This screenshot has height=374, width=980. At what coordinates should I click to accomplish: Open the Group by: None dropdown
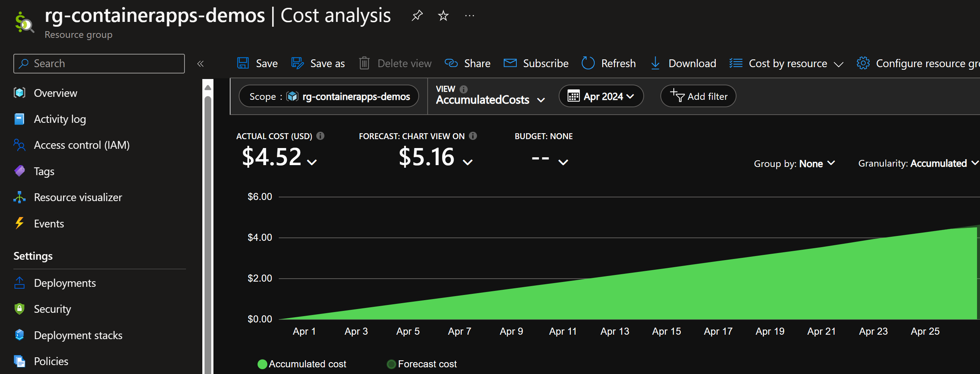click(794, 163)
